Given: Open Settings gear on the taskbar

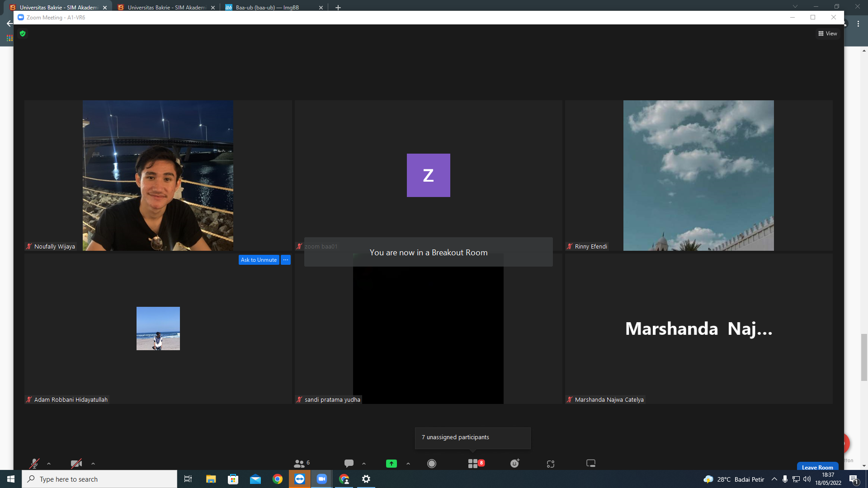Looking at the screenshot, I should pos(366,479).
